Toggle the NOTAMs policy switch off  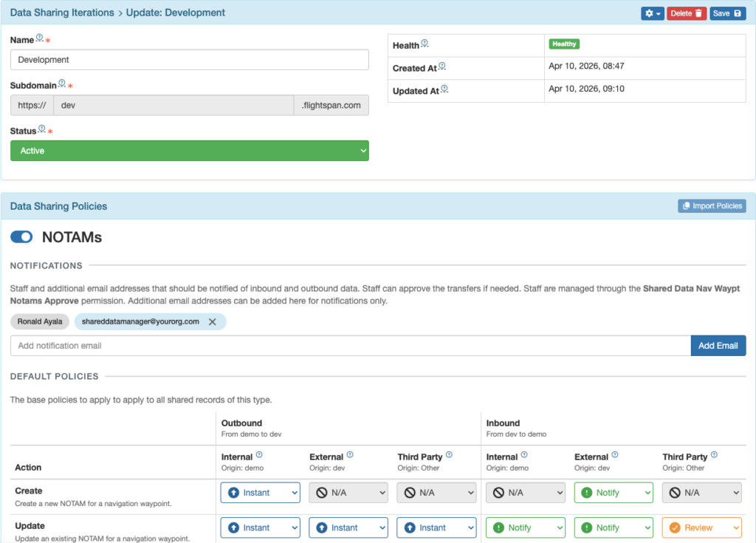click(x=21, y=237)
